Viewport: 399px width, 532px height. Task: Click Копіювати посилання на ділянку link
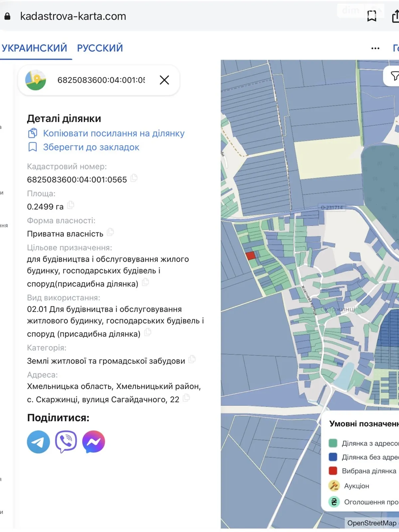113,133
